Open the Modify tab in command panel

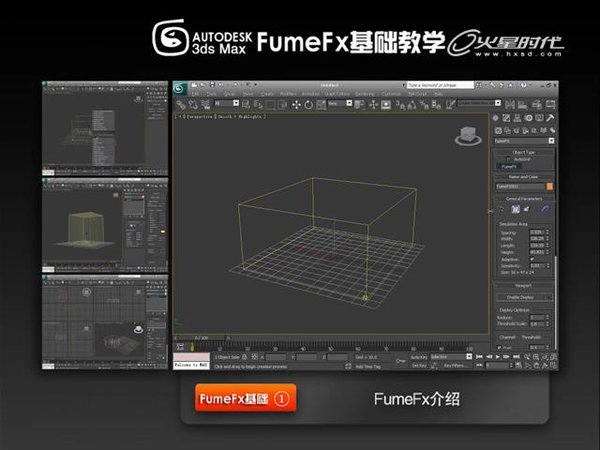[x=506, y=118]
